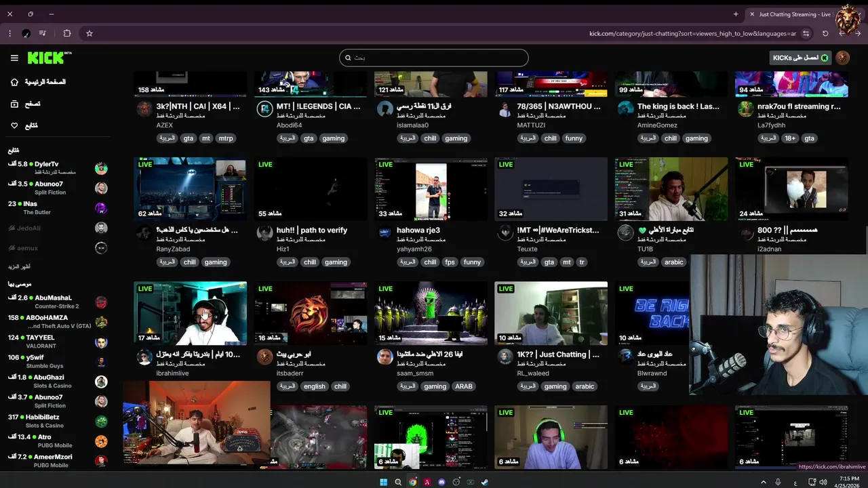Close the Just Chatting Streaming tab
Viewport: 868px width, 488px height.
(752, 14)
